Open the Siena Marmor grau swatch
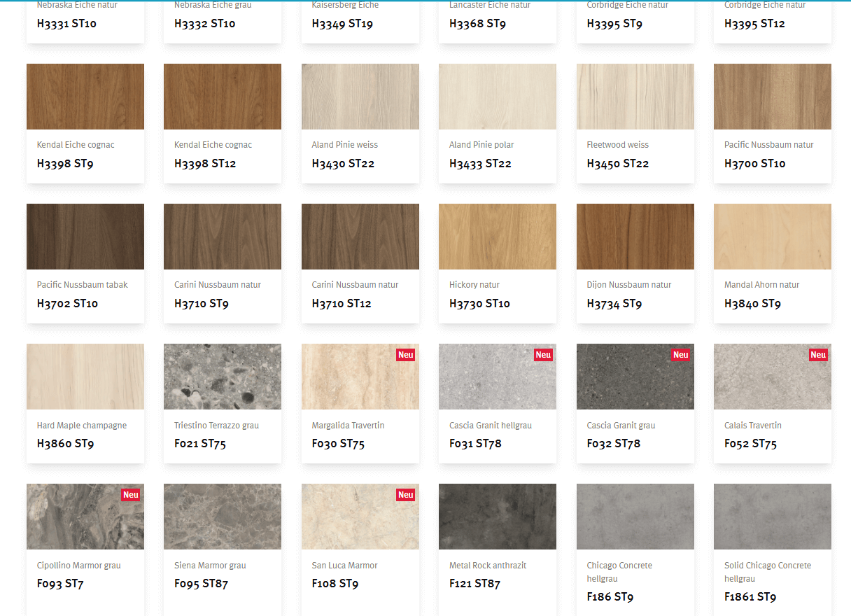The image size is (851, 616). point(223,517)
